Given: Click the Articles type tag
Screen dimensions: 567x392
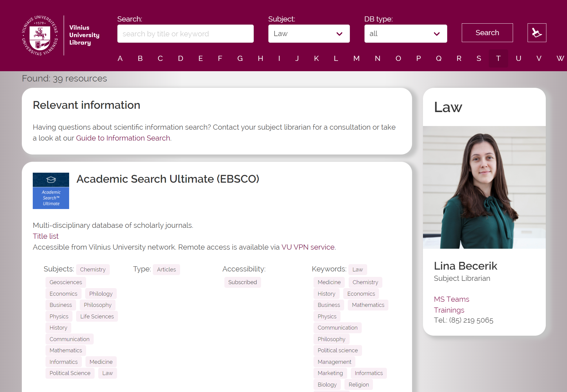Looking at the screenshot, I should [166, 270].
